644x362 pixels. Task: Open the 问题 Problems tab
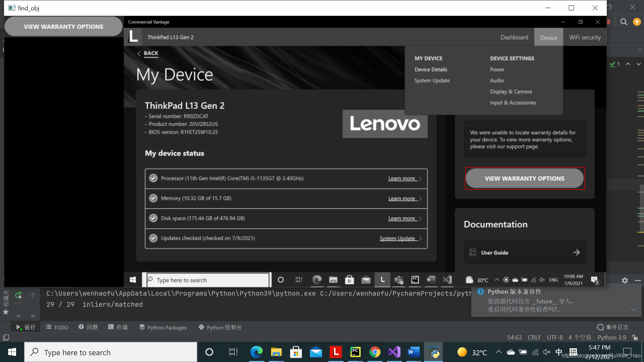(x=88, y=327)
